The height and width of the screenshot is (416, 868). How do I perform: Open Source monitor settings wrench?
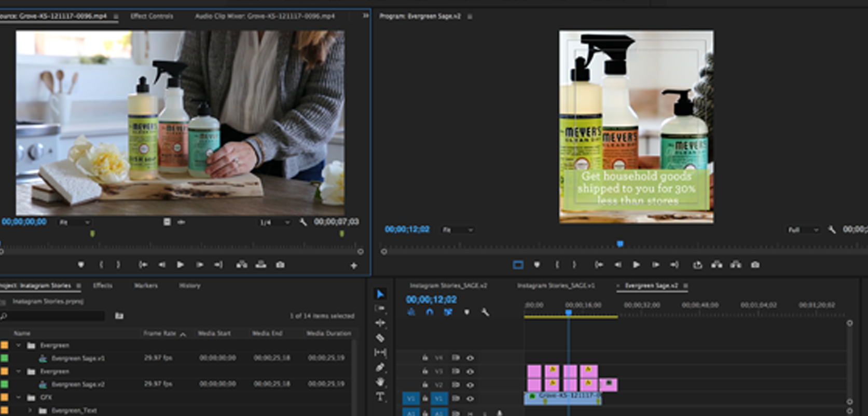(x=303, y=222)
